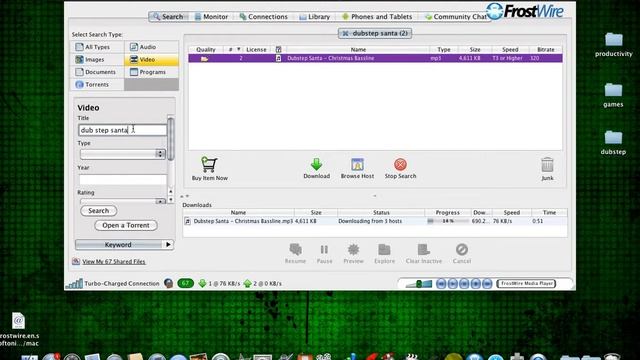Click the Open a Torrent button
The width and height of the screenshot is (640, 360).
click(126, 225)
